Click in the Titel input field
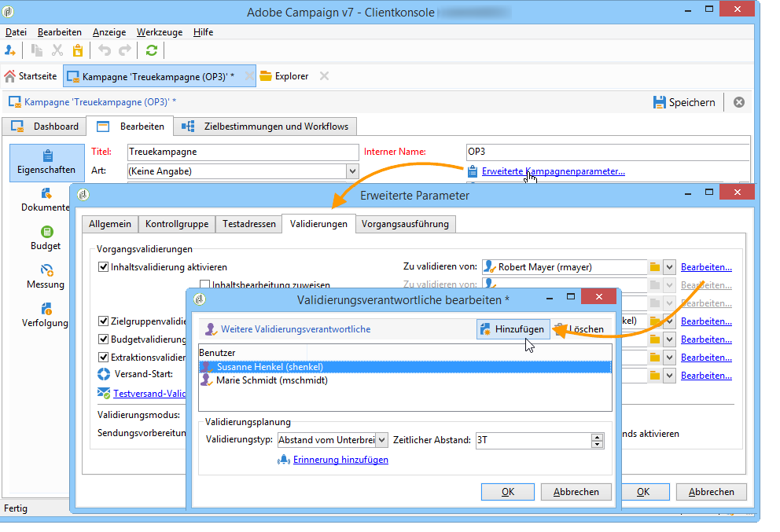Viewport: 780px width, 532px height. [243, 152]
